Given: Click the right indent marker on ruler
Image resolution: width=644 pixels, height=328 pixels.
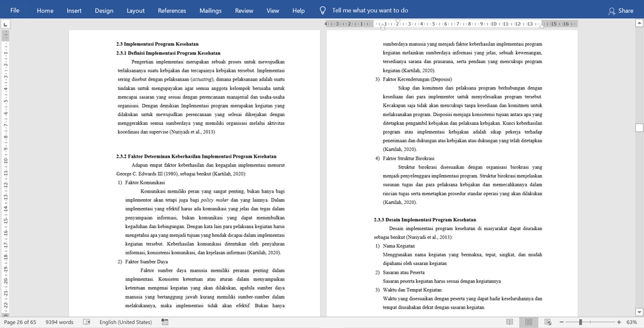Looking at the screenshot, I should (542, 26).
